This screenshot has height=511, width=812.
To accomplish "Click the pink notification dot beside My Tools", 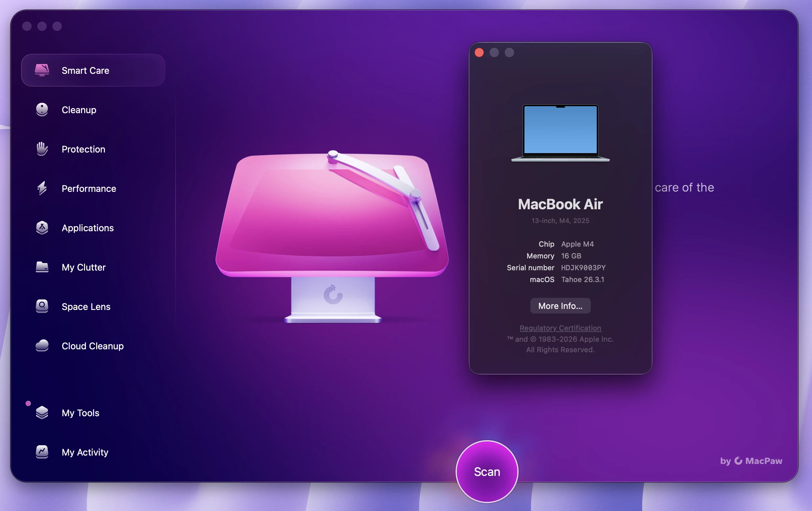I will pyautogui.click(x=28, y=403).
